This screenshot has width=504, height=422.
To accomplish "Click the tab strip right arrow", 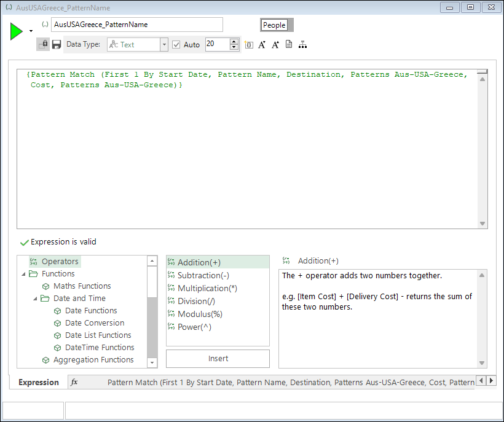I will pos(491,381).
